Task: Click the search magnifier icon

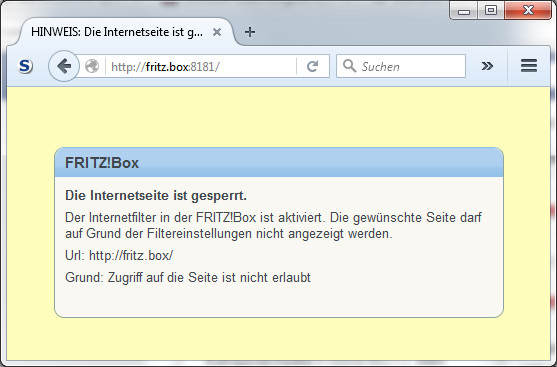Action: point(350,66)
